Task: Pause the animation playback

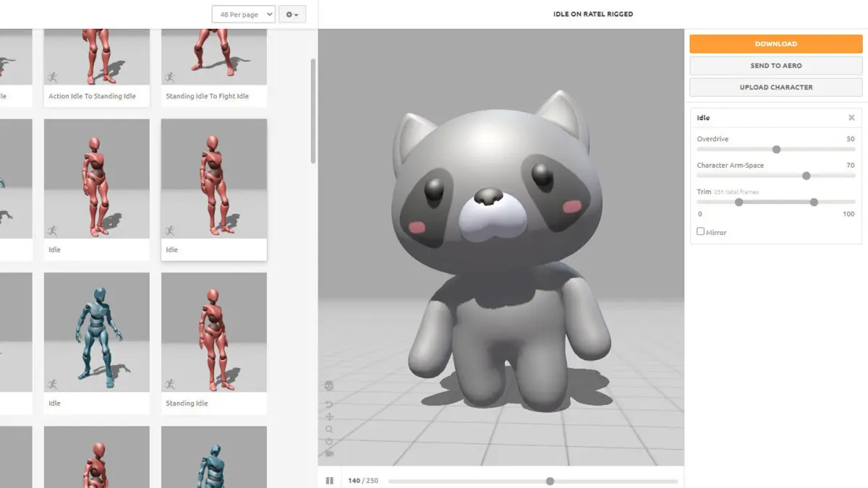Action: (x=330, y=481)
